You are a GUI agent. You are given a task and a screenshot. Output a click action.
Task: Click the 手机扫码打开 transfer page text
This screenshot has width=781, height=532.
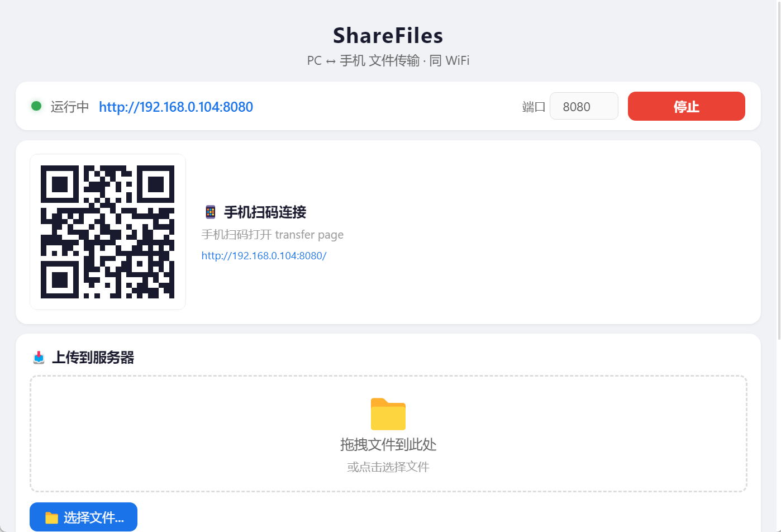273,235
